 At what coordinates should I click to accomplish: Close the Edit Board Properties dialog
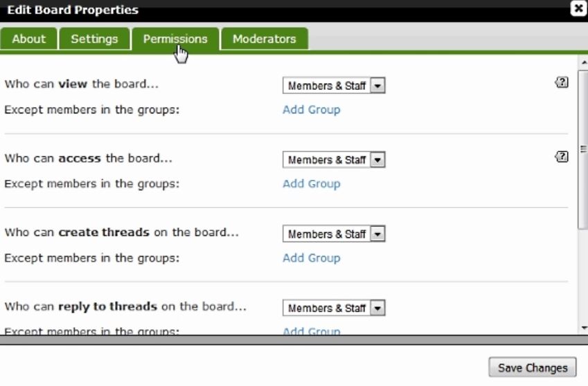(x=578, y=9)
